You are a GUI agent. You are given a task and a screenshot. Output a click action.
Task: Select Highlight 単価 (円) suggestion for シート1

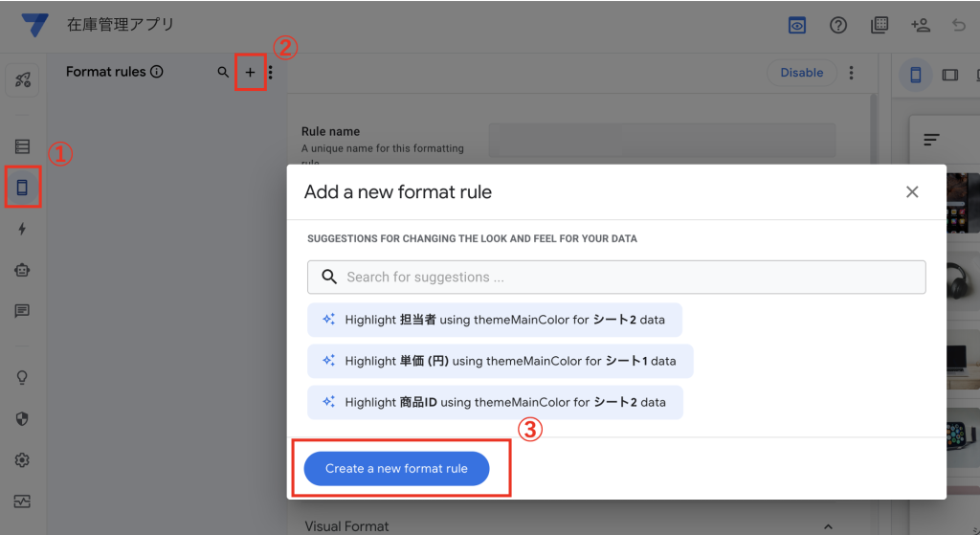point(500,361)
